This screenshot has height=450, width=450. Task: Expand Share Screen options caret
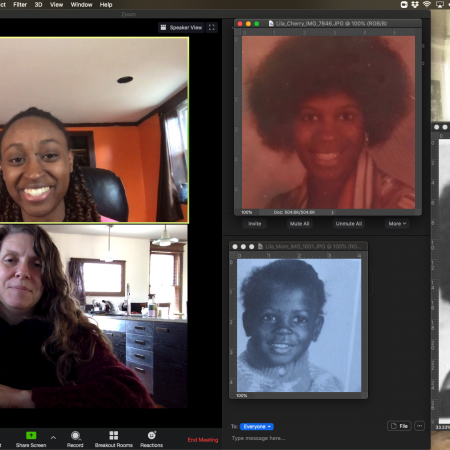click(x=53, y=437)
